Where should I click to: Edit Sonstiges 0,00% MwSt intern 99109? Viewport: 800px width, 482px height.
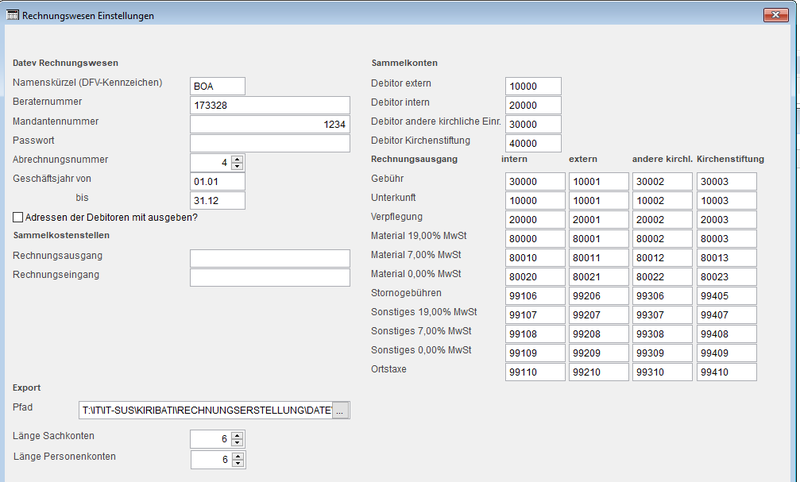pos(535,353)
